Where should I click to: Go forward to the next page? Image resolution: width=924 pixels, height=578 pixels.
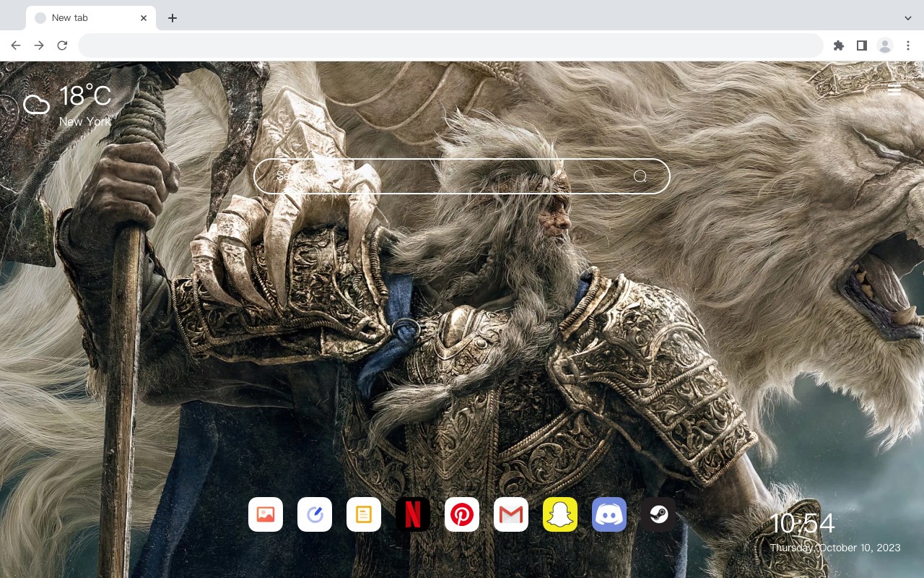[39, 46]
